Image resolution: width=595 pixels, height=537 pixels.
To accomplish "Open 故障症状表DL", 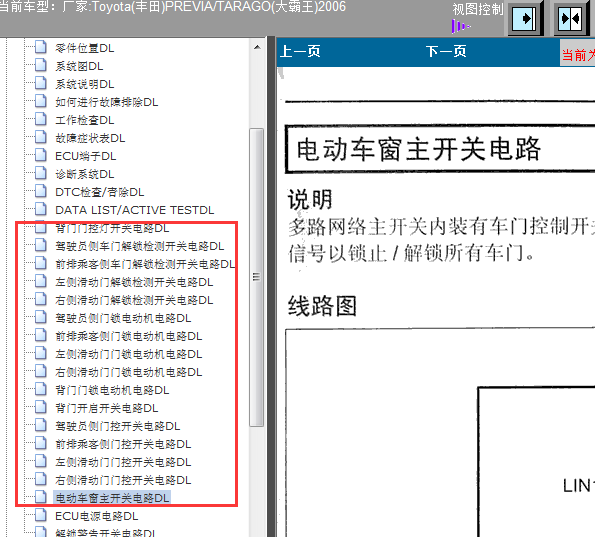I will click(90, 138).
